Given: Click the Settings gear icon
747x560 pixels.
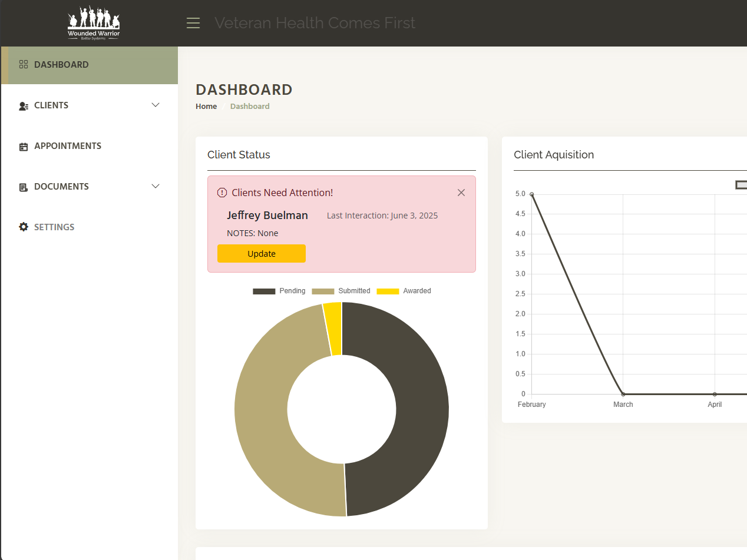Looking at the screenshot, I should [x=24, y=227].
